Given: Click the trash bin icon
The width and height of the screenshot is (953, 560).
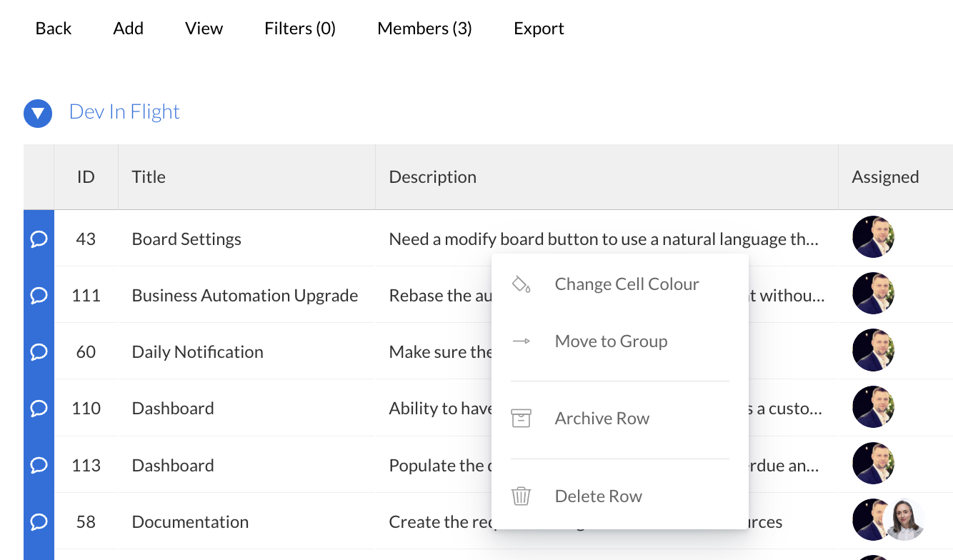Looking at the screenshot, I should 522,496.
